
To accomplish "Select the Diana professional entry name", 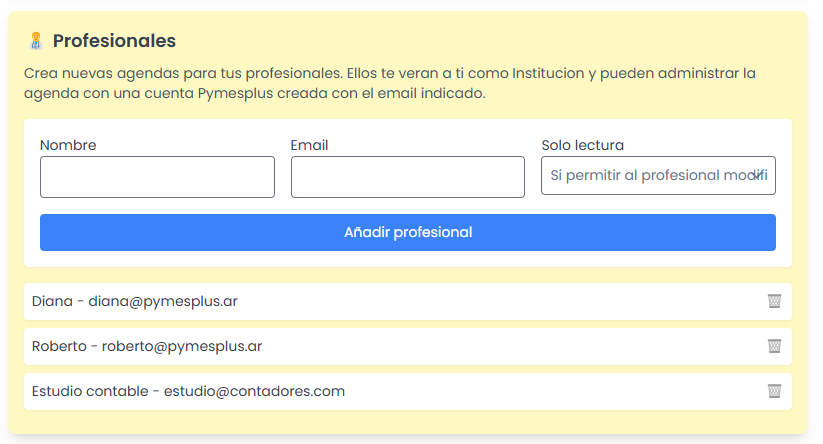I will point(51,301).
